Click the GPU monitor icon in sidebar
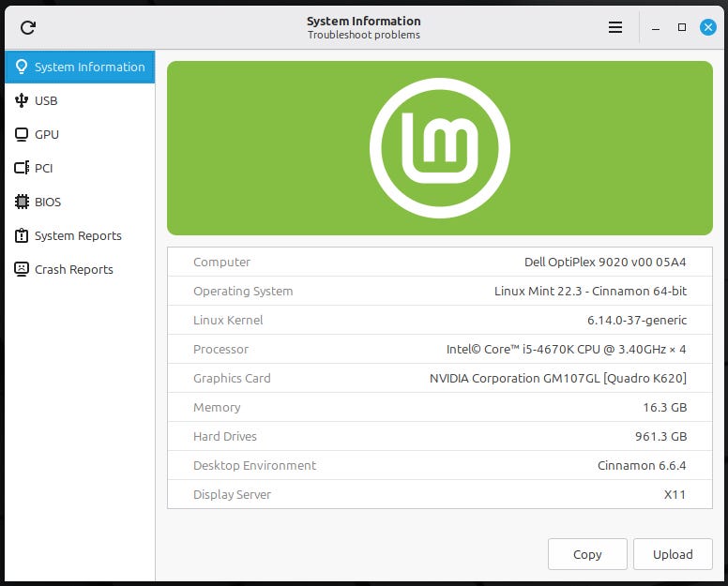The height and width of the screenshot is (586, 728). point(22,134)
